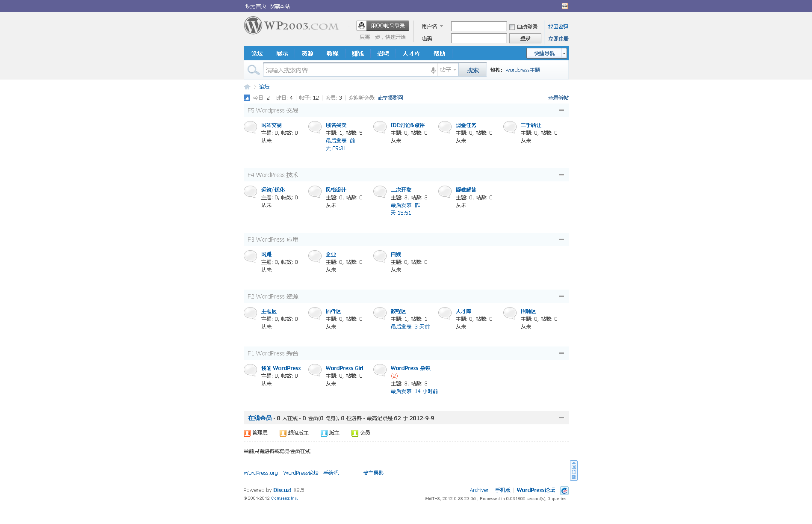The height and width of the screenshot is (524, 812).
Task: Collapse the F1 WordPress 秀台 section
Action: [x=561, y=353]
